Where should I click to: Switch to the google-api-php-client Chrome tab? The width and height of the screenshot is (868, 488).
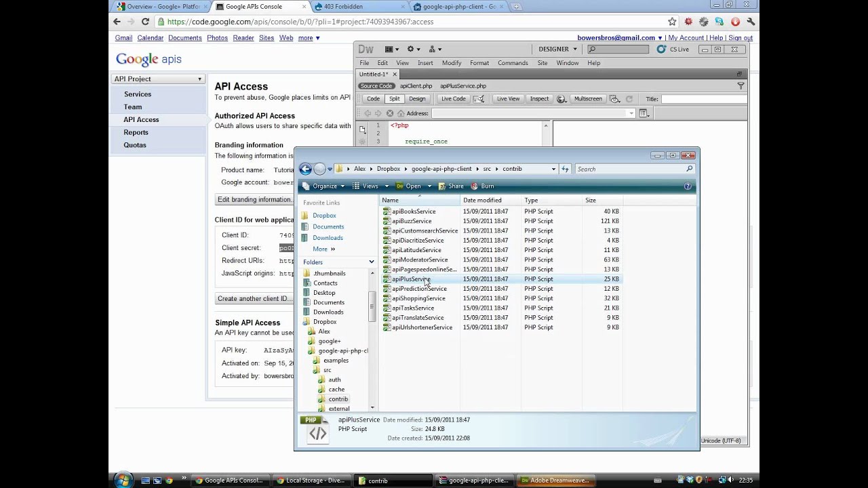(458, 7)
